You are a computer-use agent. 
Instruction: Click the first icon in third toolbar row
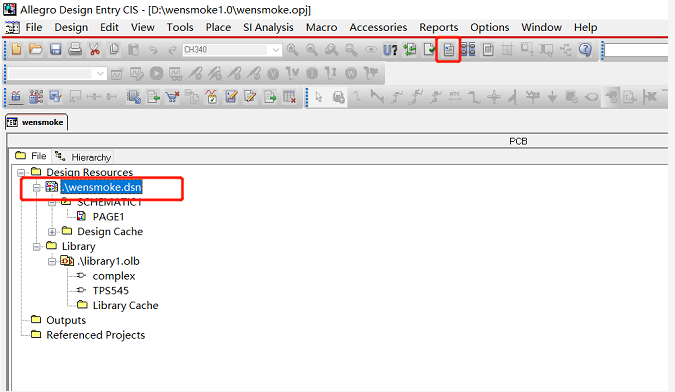[16, 97]
